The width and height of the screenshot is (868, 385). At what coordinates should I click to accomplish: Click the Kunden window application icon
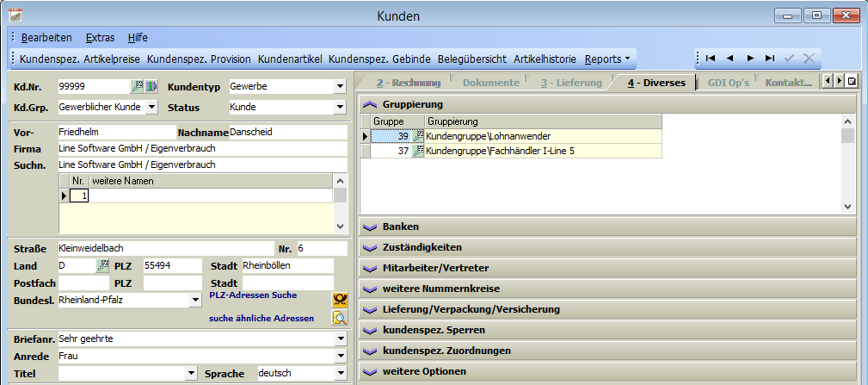[15, 16]
